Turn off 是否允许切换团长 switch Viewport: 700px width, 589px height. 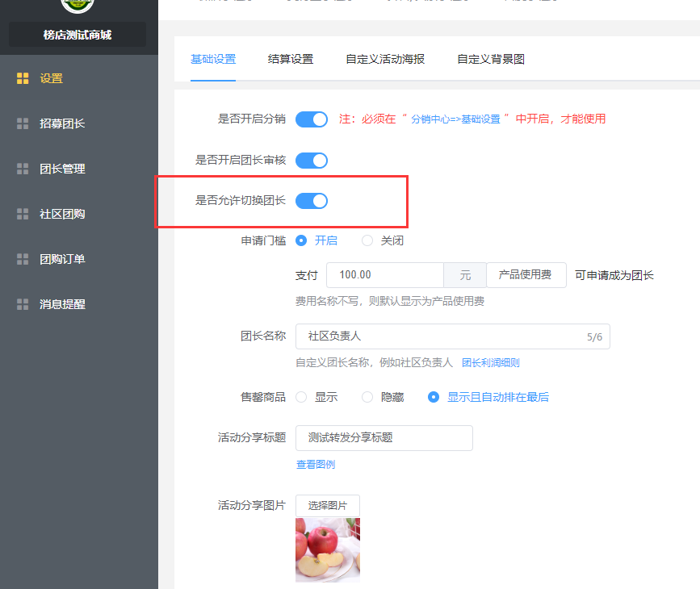click(311, 201)
